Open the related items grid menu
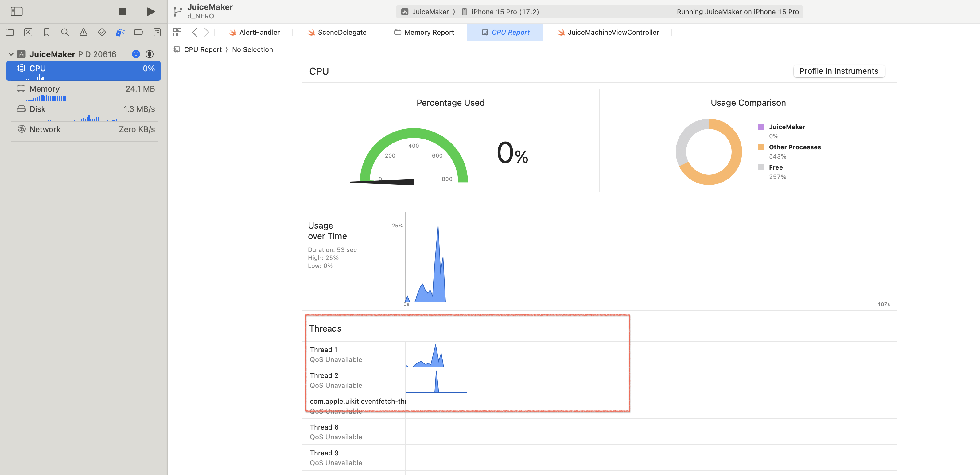This screenshot has height=475, width=980. coord(177,32)
